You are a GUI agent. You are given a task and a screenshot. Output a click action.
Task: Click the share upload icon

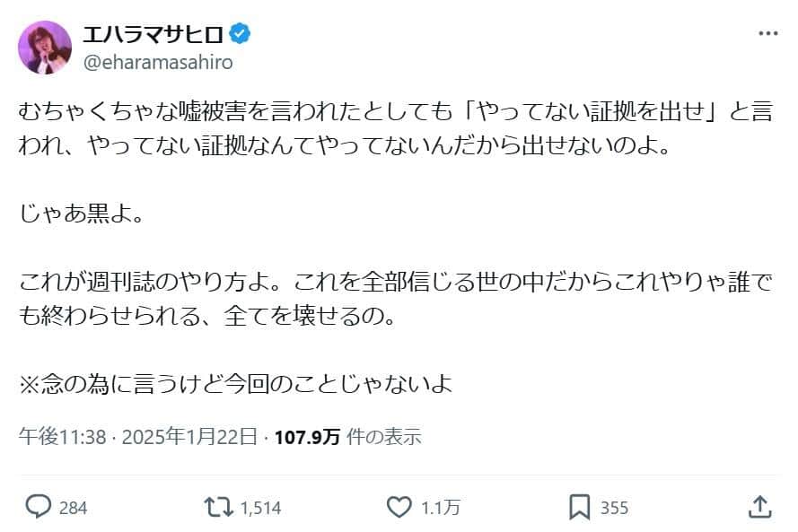click(x=758, y=507)
